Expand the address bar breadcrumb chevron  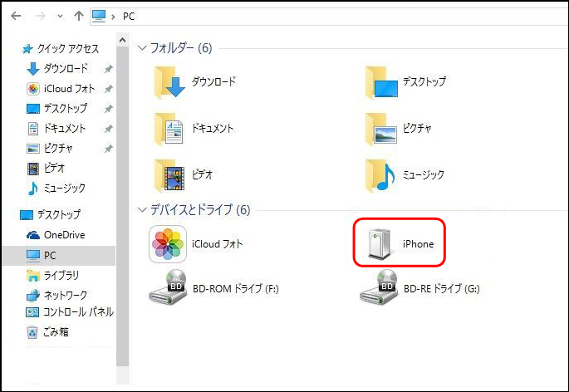[x=113, y=17]
